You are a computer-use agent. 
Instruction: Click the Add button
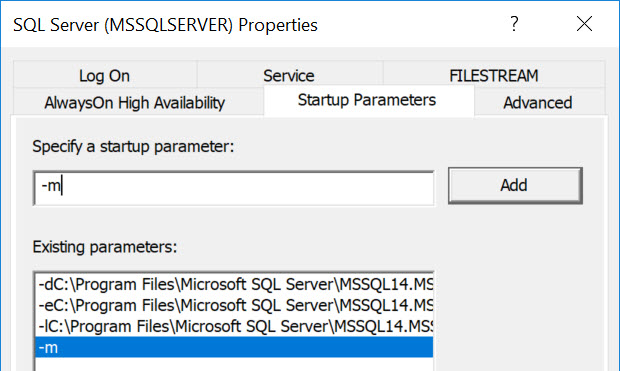coord(515,186)
